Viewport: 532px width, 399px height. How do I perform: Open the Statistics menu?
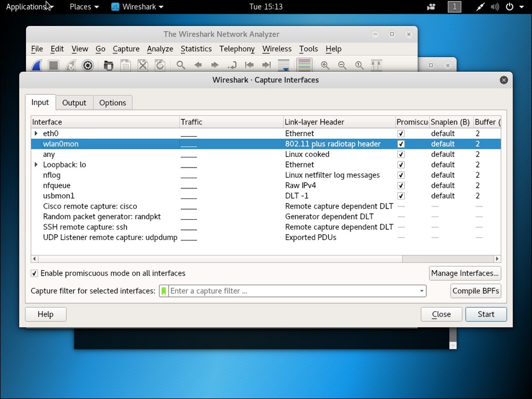pyautogui.click(x=196, y=49)
